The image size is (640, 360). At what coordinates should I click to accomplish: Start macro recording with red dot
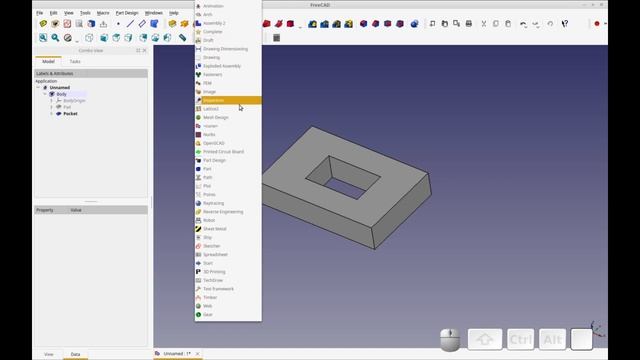[597, 24]
